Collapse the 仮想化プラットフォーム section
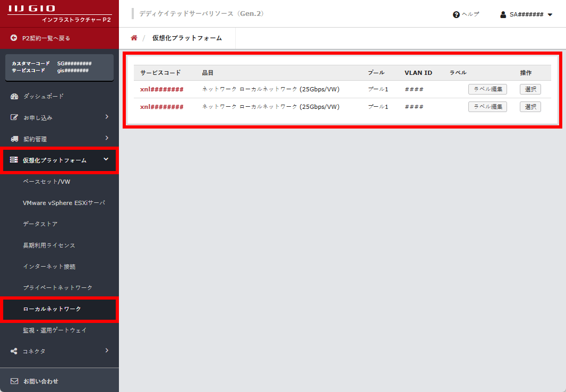 click(x=106, y=159)
